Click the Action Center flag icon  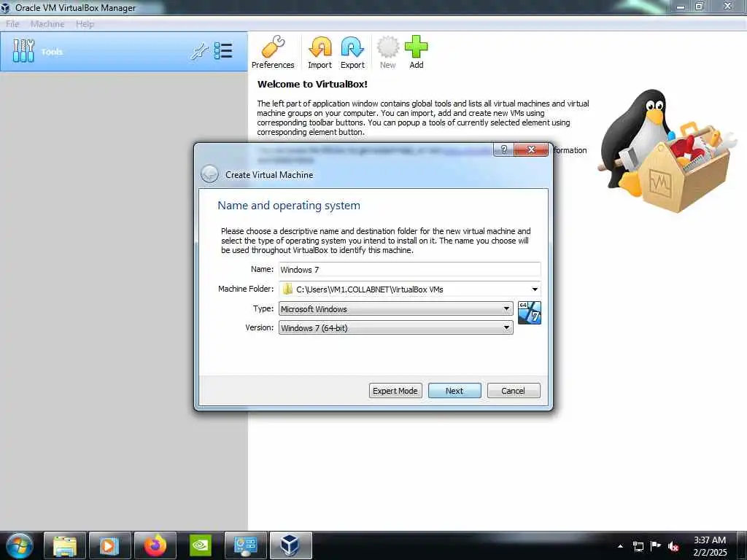pyautogui.click(x=656, y=545)
